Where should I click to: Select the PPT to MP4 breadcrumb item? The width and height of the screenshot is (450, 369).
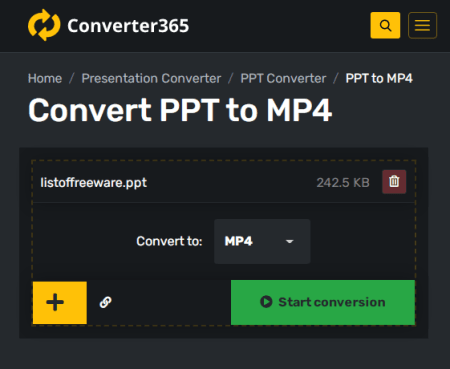coord(379,78)
